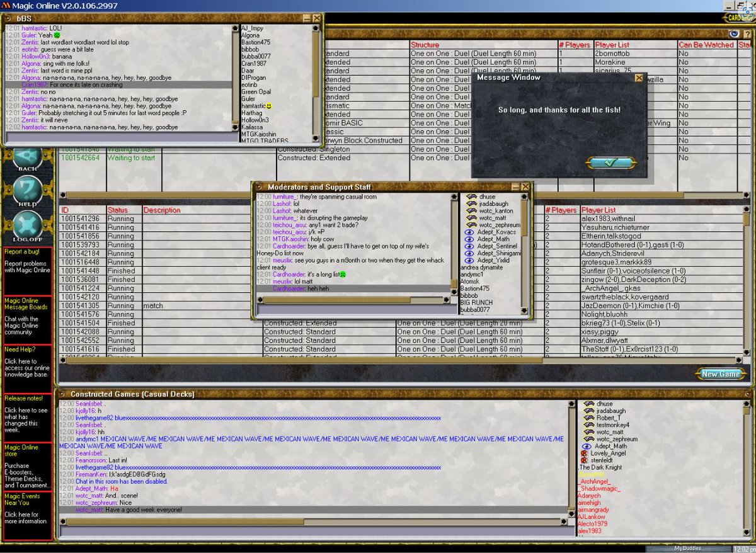The width and height of the screenshot is (756, 553).
Task: Sort upper games table by Structure column
Action: click(x=425, y=45)
